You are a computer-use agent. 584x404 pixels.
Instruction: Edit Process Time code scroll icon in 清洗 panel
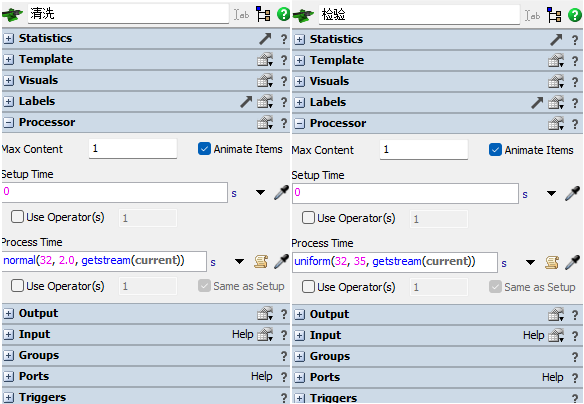[261, 261]
